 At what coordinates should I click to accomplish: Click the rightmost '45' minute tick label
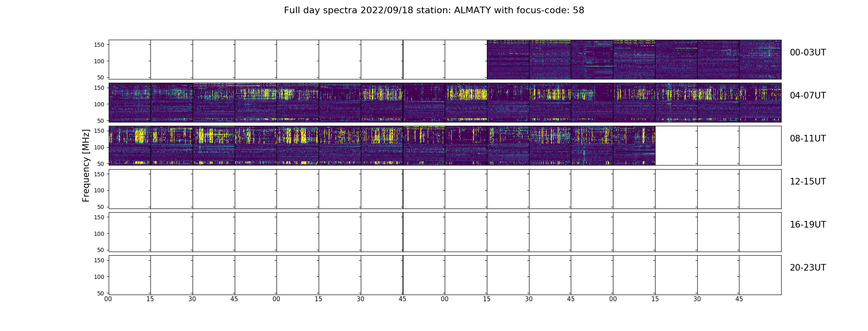pyautogui.click(x=739, y=299)
